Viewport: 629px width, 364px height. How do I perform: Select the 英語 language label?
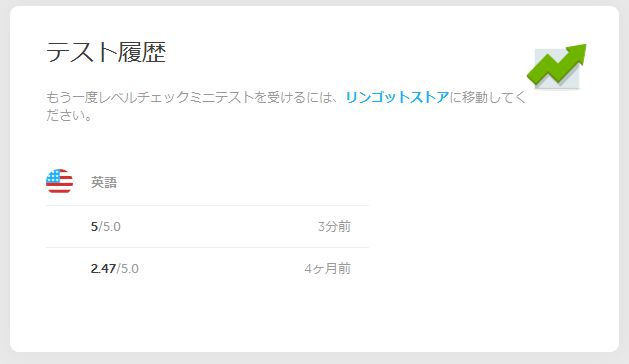click(x=104, y=183)
